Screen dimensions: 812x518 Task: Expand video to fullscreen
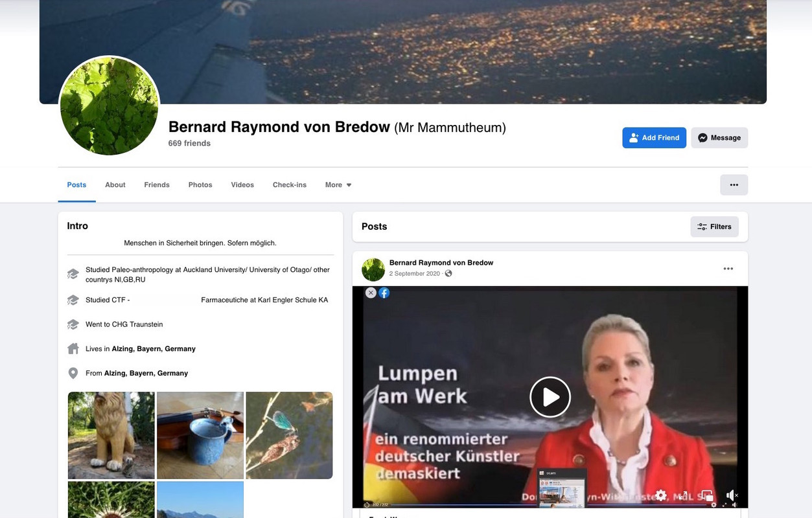tap(683, 495)
